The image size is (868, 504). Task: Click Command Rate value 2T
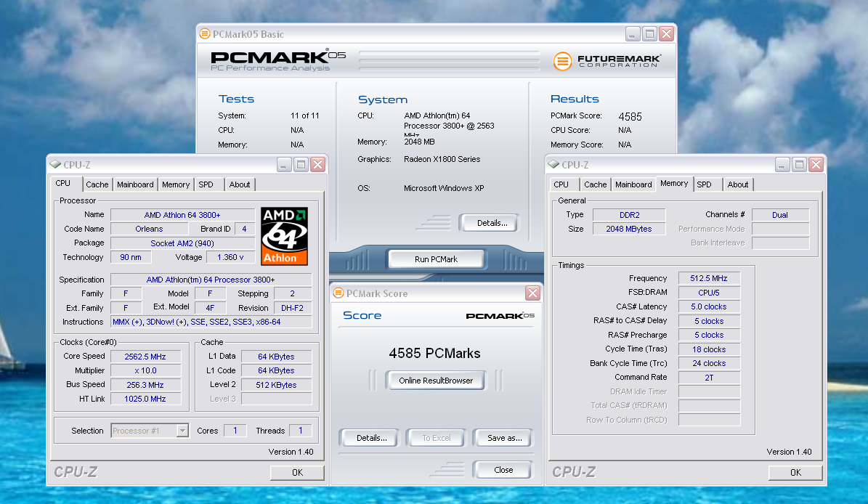click(709, 378)
